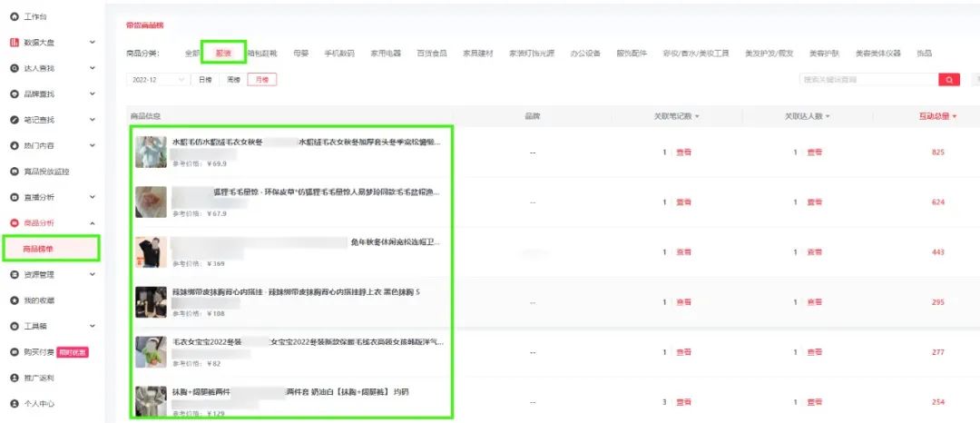Image resolution: width=980 pixels, height=423 pixels.
Task: Click the 工作台 workbench sidebar icon
Action: pos(14,16)
